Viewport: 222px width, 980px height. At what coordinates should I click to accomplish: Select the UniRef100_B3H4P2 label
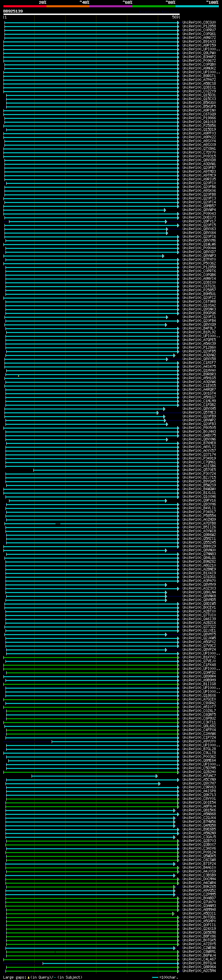199,57
